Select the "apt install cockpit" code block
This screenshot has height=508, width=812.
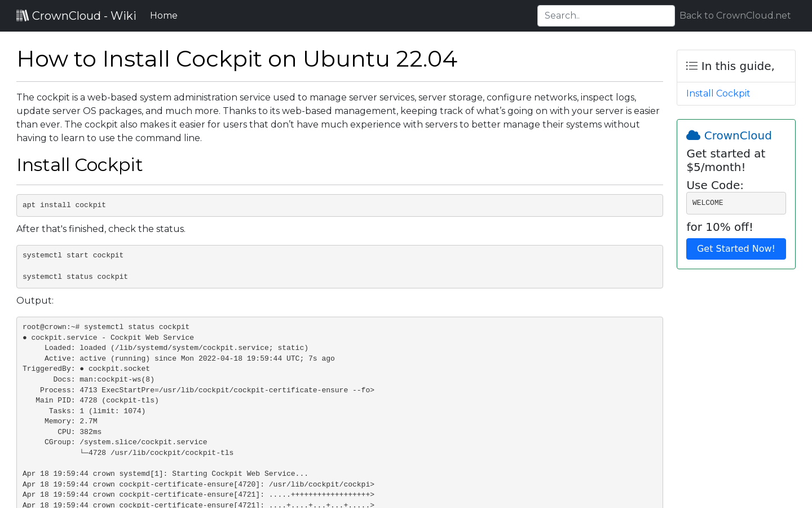pyautogui.click(x=339, y=205)
